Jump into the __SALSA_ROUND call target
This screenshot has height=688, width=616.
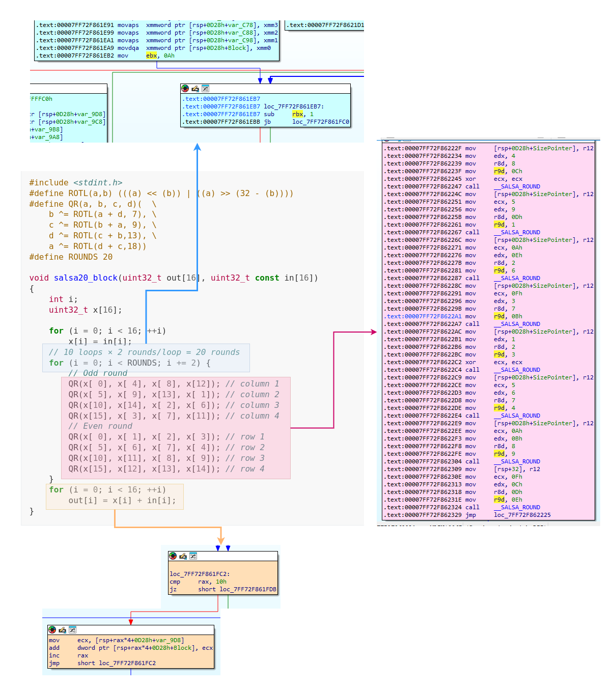(517, 186)
